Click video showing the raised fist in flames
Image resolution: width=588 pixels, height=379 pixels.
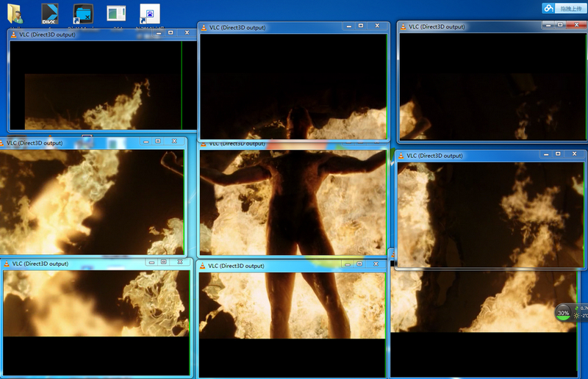coord(92,202)
